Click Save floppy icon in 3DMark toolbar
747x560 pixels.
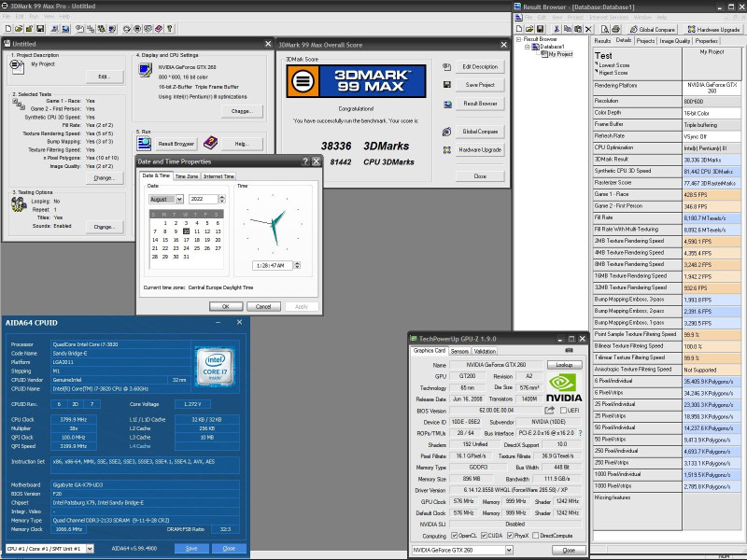(40, 29)
